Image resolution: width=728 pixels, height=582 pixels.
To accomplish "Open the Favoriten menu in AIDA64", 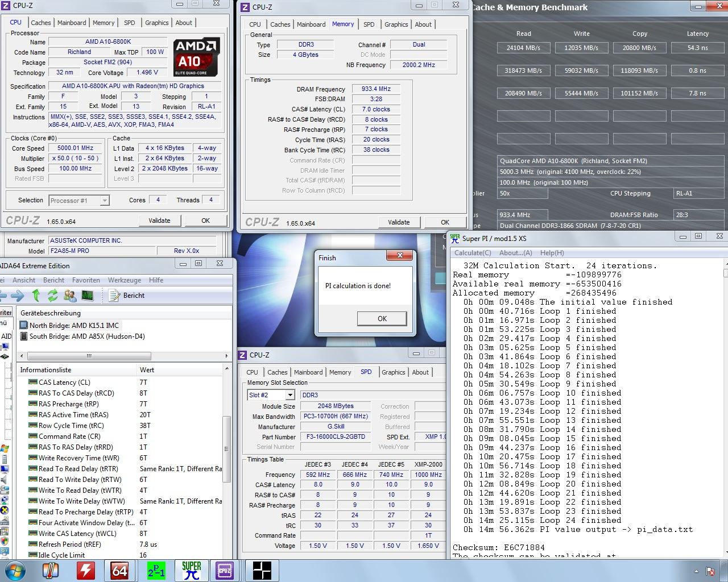I will 84,280.
